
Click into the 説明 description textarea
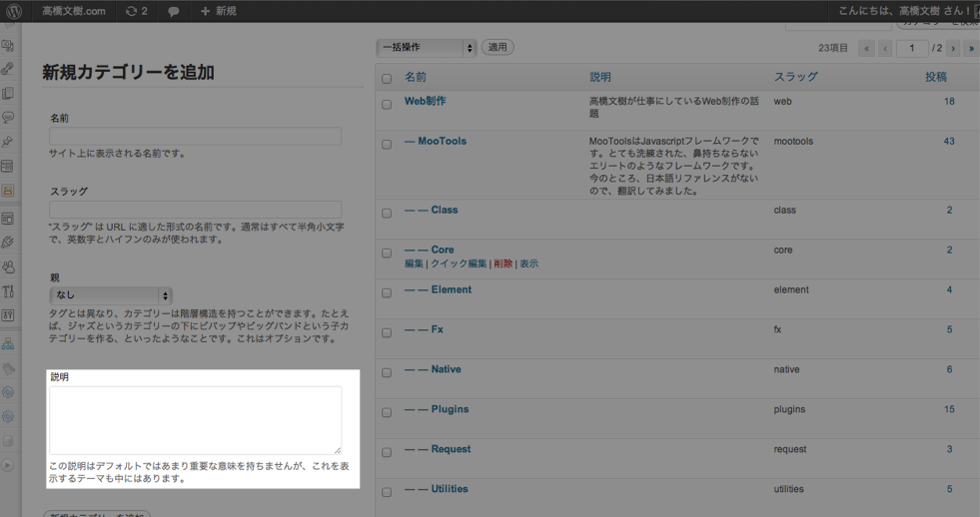(x=195, y=420)
